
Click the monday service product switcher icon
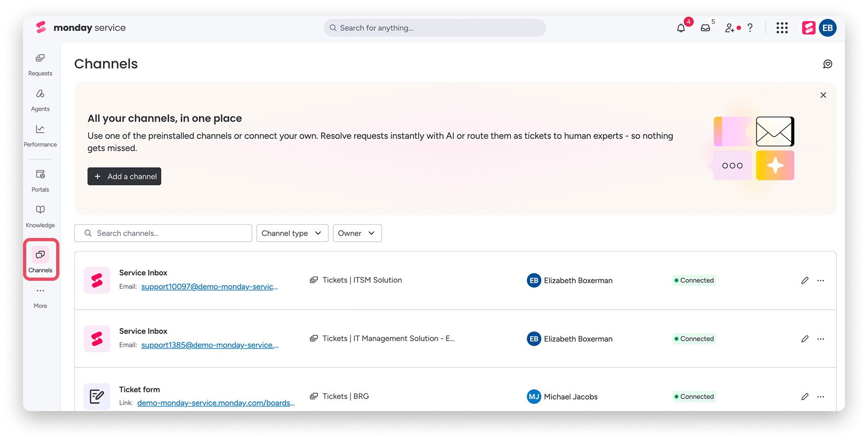tap(809, 28)
